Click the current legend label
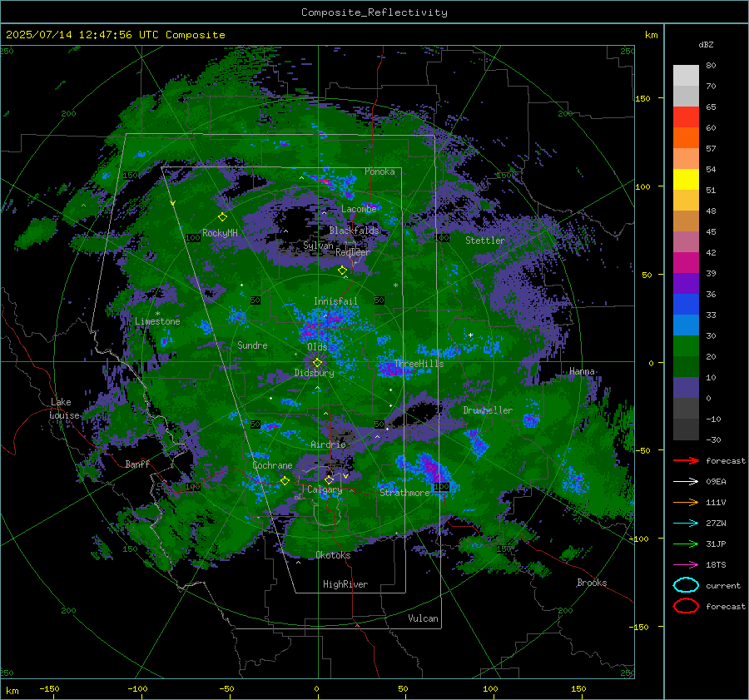The width and height of the screenshot is (749, 700). pos(723,585)
